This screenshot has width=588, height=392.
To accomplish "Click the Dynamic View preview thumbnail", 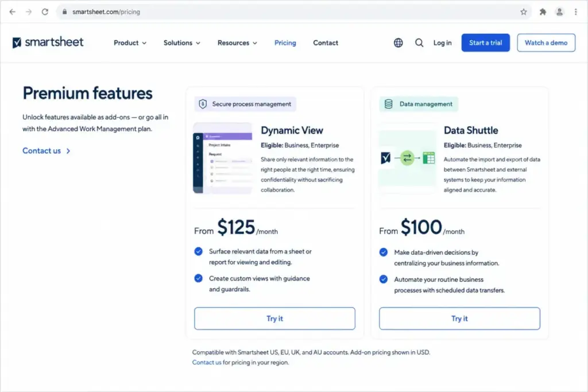I will pyautogui.click(x=222, y=158).
